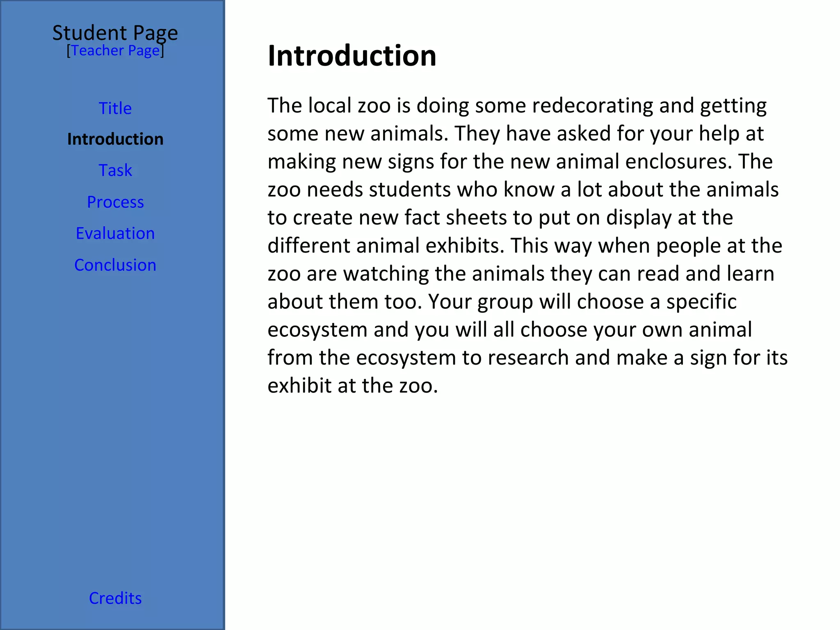The width and height of the screenshot is (840, 630).
Task: Navigate to the Task section
Action: point(115,171)
